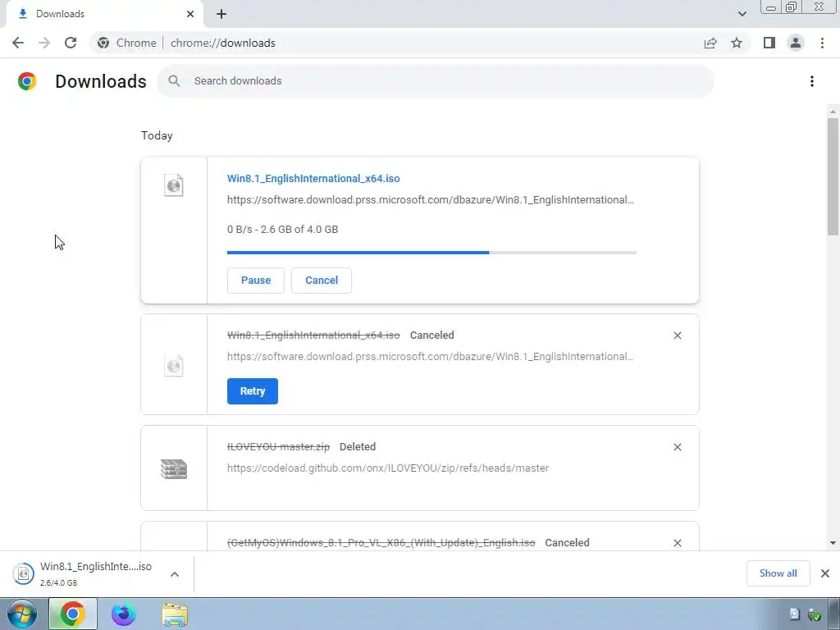
Task: Click the system tray security shield icon
Action: pyautogui.click(x=815, y=614)
